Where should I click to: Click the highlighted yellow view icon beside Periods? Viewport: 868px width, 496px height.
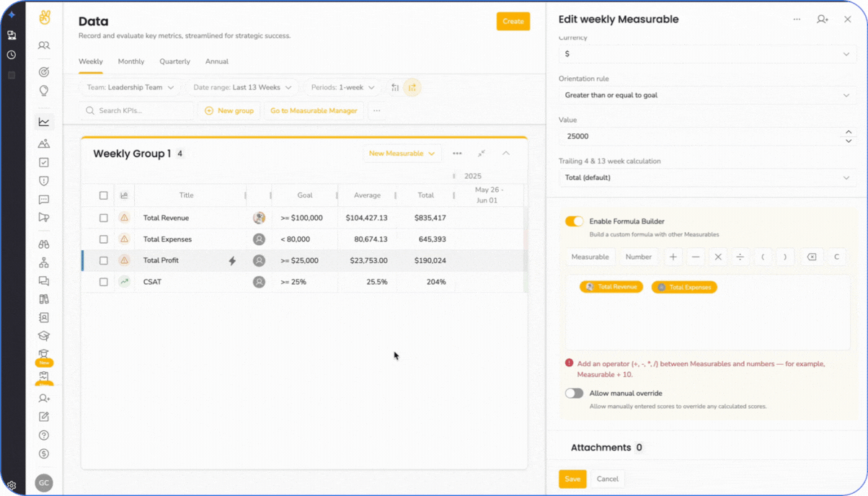point(412,88)
